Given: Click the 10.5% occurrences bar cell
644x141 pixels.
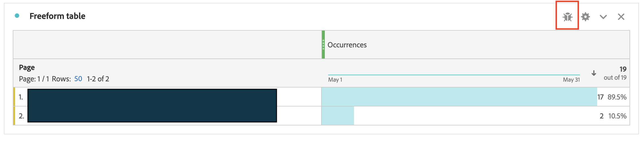Looking at the screenshot, I should pos(475,116).
